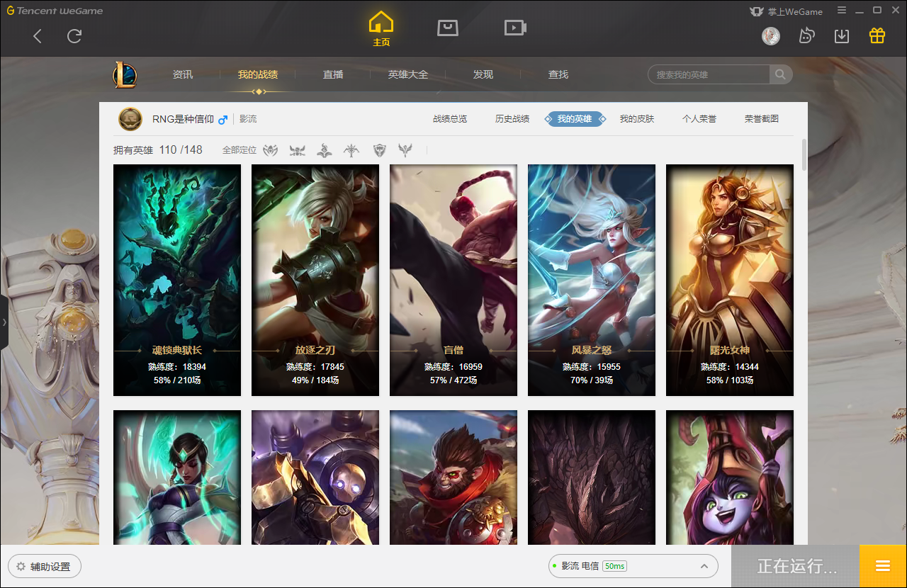Select the 个人荣誉 sub-tab

(699, 119)
